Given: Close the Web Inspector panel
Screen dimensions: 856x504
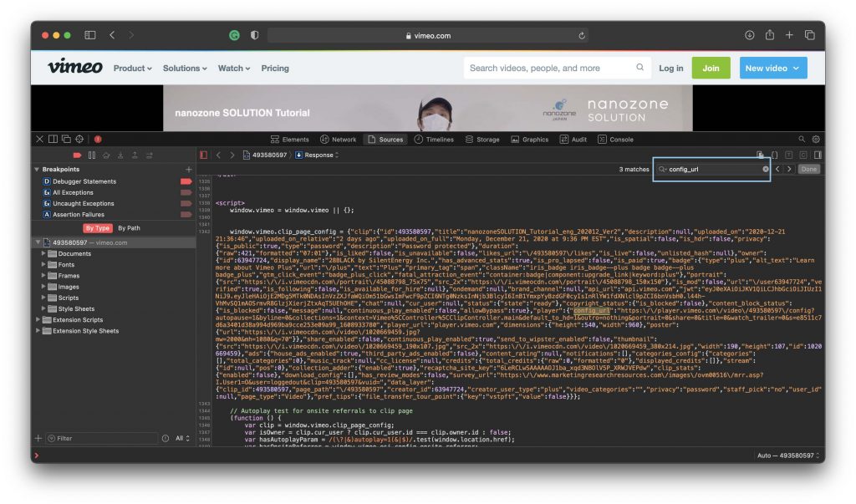Looking at the screenshot, I should click(40, 140).
